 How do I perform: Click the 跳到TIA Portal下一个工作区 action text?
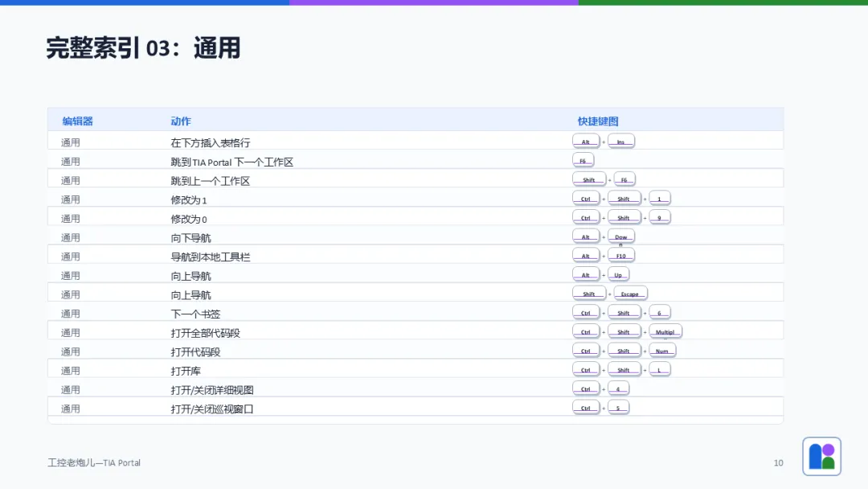click(x=232, y=162)
